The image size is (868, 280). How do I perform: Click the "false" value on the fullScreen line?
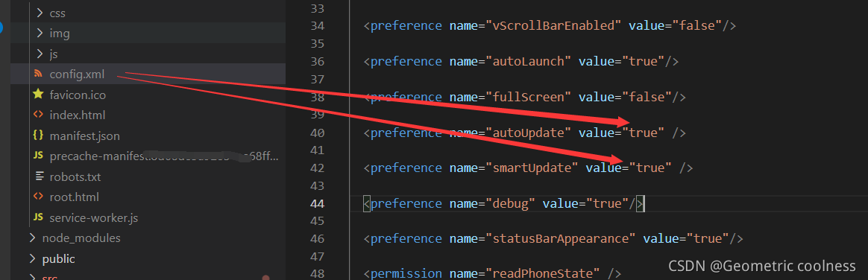[x=647, y=98]
